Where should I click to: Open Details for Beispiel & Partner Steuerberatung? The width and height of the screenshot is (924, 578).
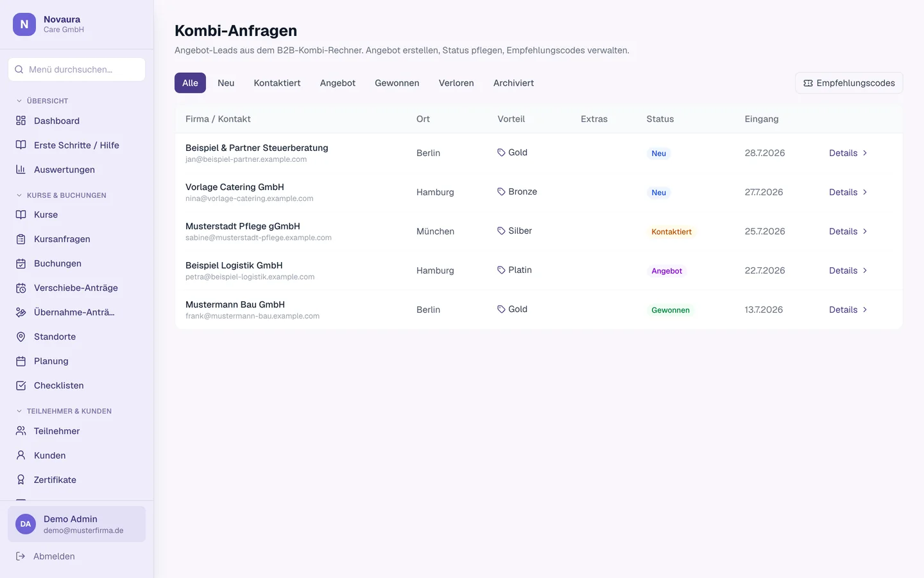click(848, 153)
